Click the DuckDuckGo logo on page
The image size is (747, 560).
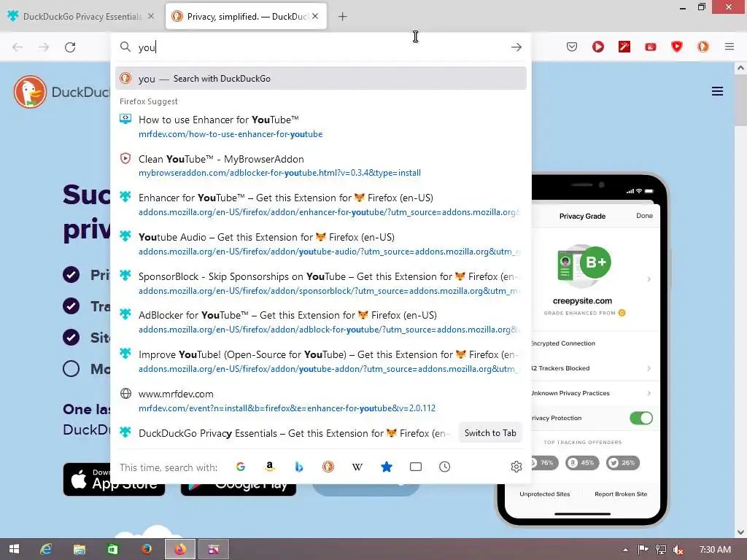coord(30,92)
